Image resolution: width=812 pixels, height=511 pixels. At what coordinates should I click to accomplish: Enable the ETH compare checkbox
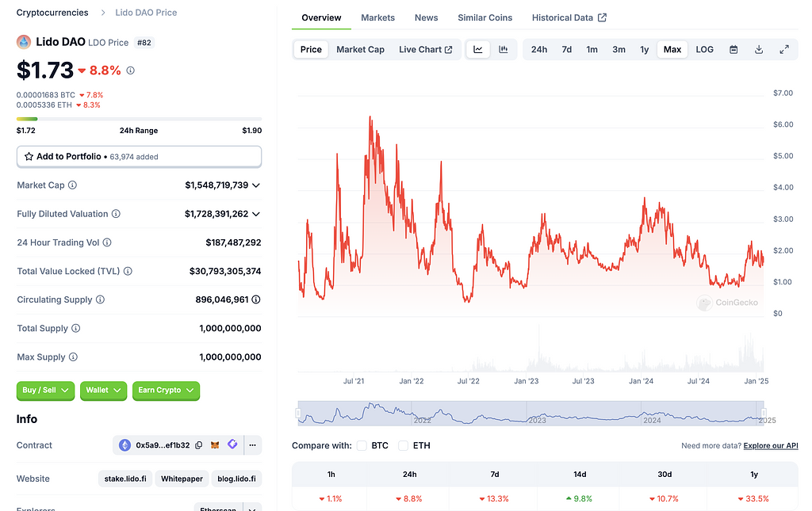pos(404,446)
